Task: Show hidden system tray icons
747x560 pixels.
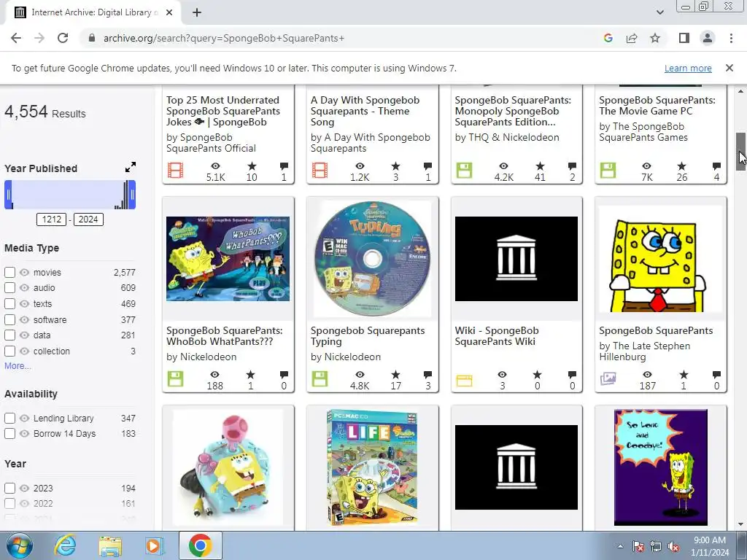Action: (620, 546)
